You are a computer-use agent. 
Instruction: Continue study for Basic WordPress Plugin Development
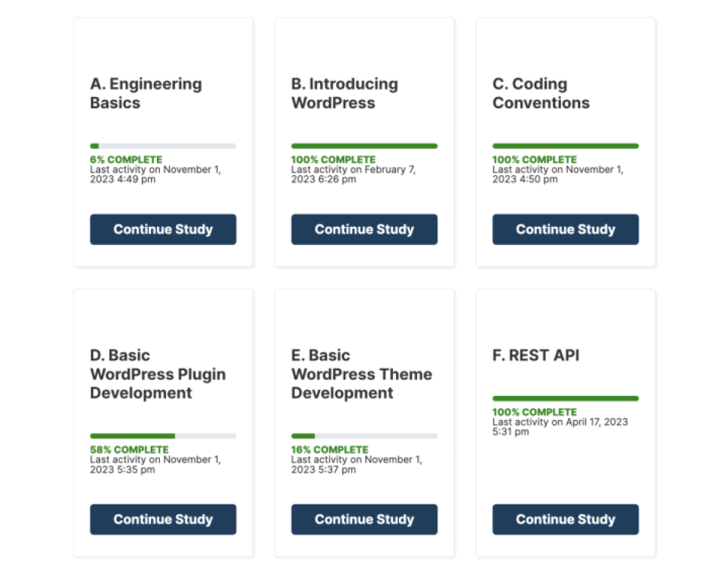[x=163, y=519]
